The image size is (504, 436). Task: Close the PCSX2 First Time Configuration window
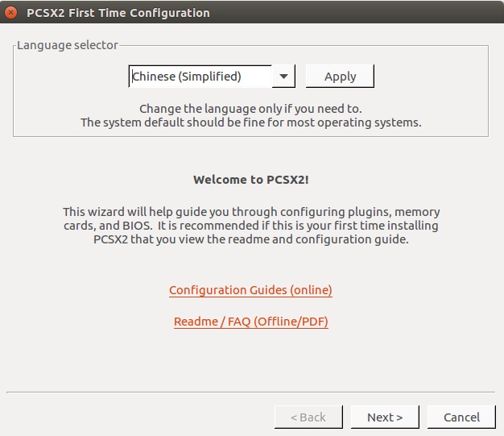tap(10, 13)
